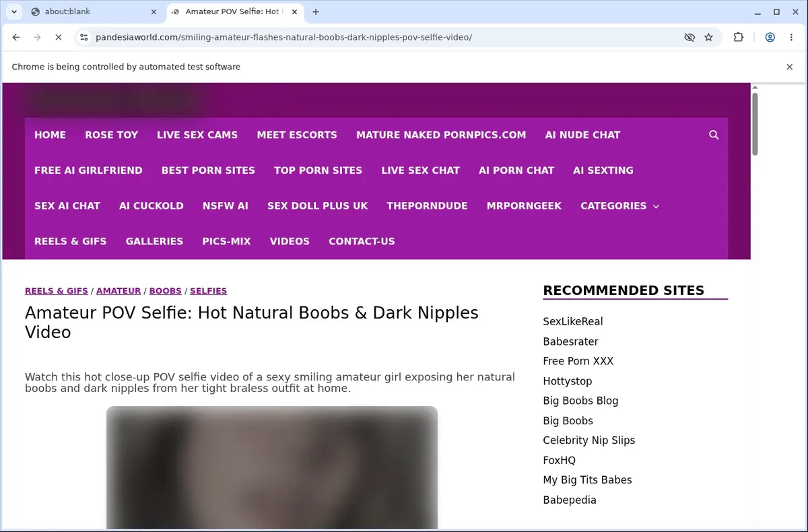
Task: View site information icon in address bar
Action: pyautogui.click(x=83, y=37)
